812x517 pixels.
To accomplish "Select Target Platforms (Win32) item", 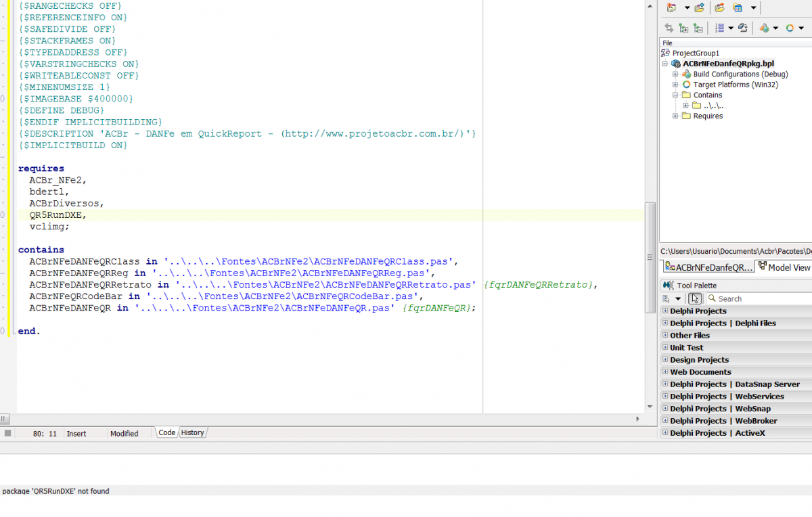I will (x=736, y=85).
